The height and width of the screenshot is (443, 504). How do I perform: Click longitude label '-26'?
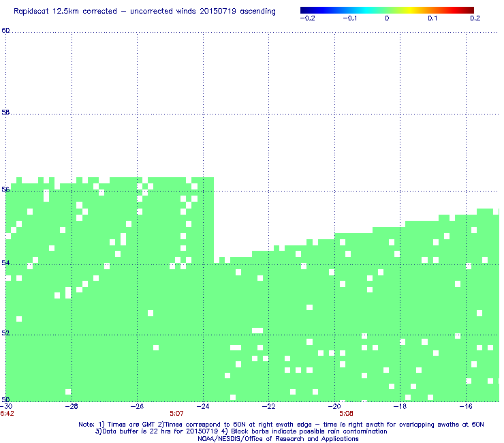click(138, 407)
